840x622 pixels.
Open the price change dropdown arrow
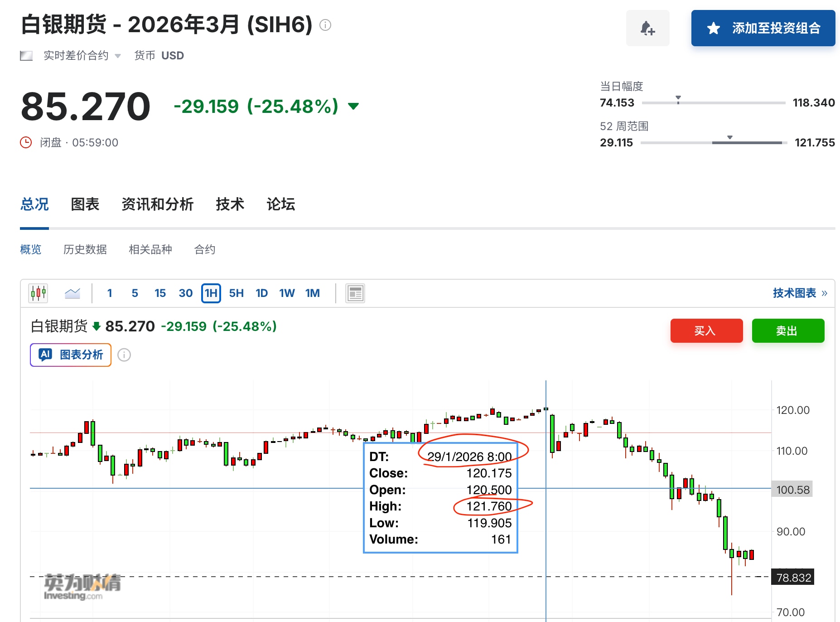(354, 106)
